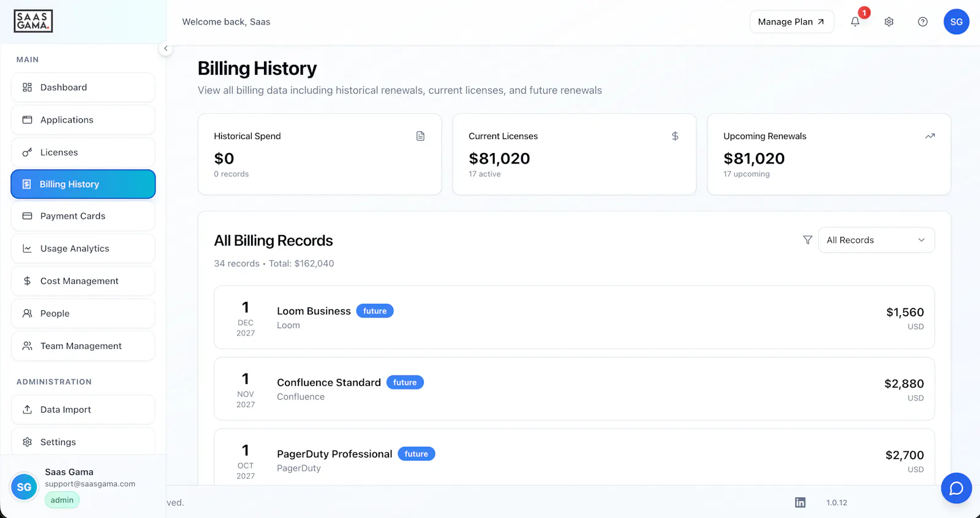This screenshot has width=980, height=518.
Task: Click the sidebar SG user avatar
Action: [x=24, y=487]
